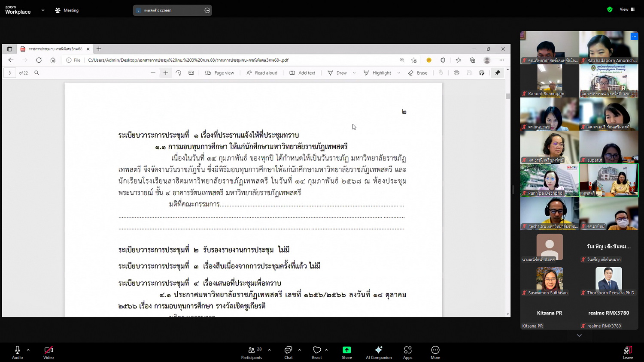644x362 pixels.
Task: Expand audio settings caret
Action: pyautogui.click(x=28, y=350)
